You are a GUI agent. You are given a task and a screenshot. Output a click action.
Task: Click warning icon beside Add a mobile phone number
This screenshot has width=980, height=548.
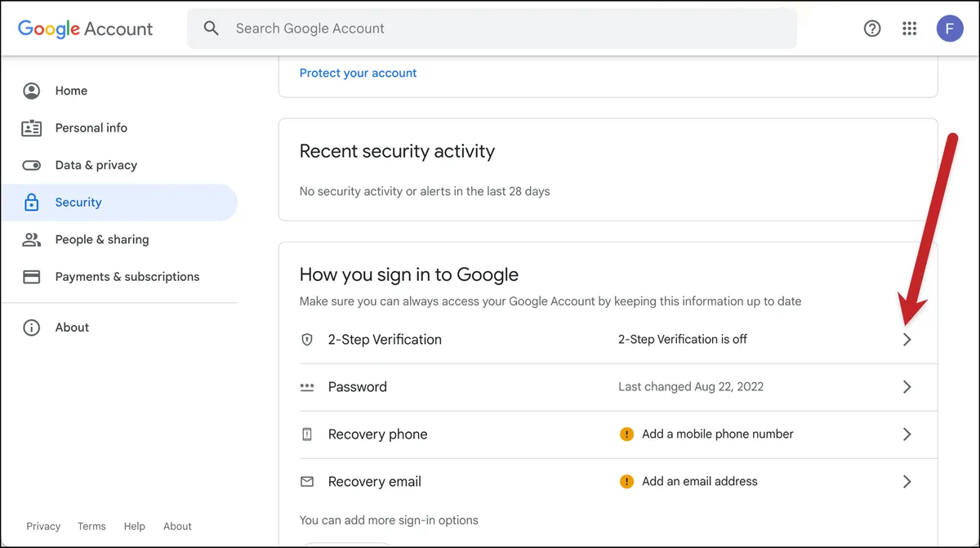tap(626, 434)
